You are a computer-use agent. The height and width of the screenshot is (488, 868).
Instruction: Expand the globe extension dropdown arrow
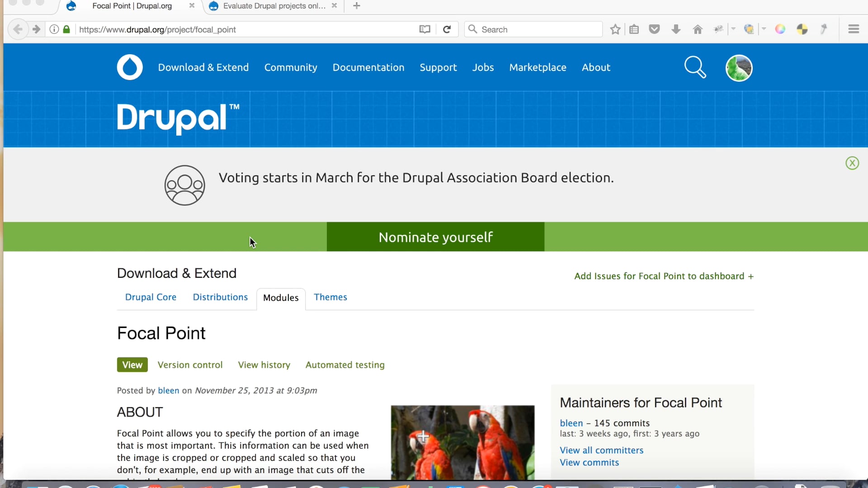[x=764, y=29]
